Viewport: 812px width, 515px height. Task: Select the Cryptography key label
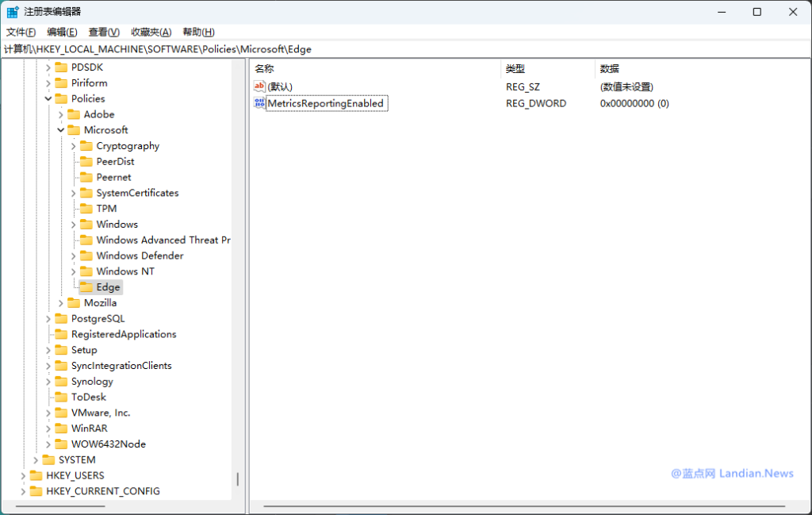(128, 146)
